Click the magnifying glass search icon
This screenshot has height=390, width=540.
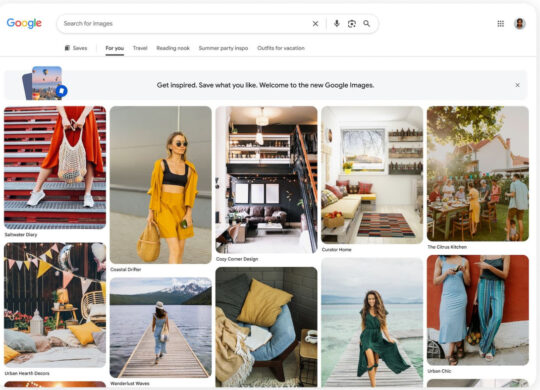pos(366,23)
